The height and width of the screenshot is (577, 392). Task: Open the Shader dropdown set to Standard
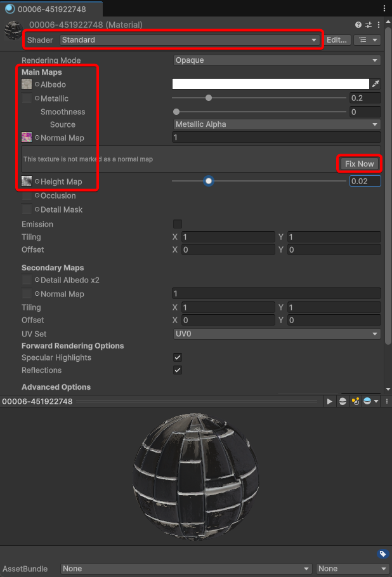(x=189, y=40)
